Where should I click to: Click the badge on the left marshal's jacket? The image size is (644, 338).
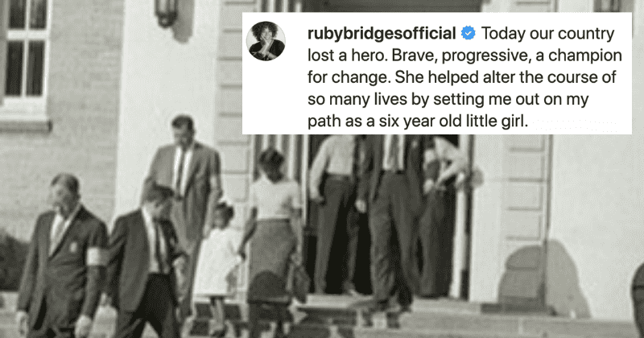(x=73, y=247)
